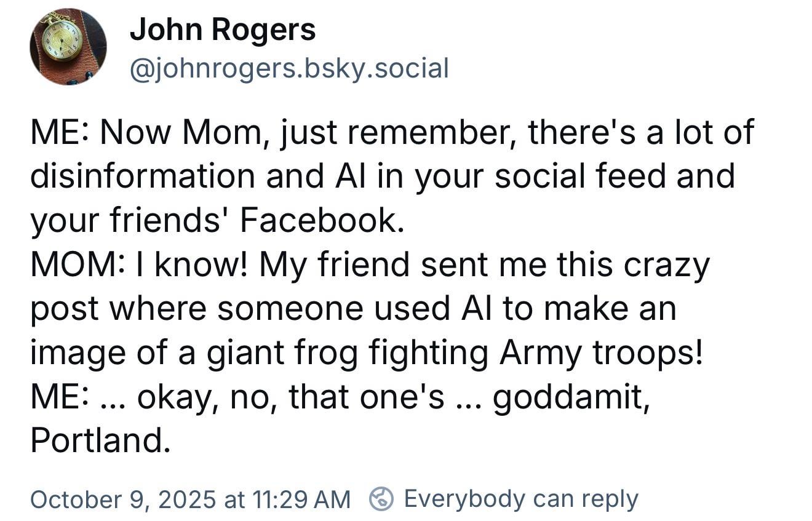
Task: Click the "Everybody can reply" label
Action: (x=520, y=499)
